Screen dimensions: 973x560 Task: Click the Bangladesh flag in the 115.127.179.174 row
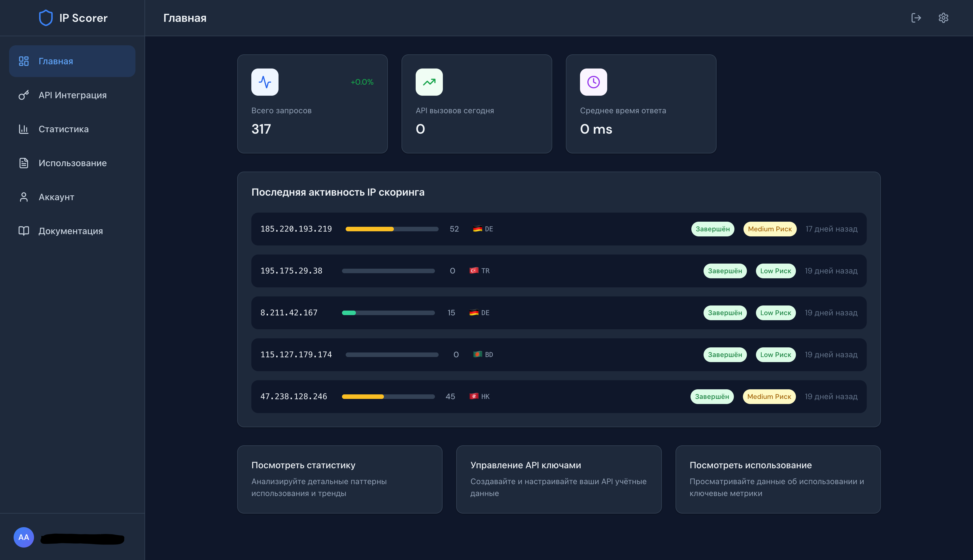478,354
